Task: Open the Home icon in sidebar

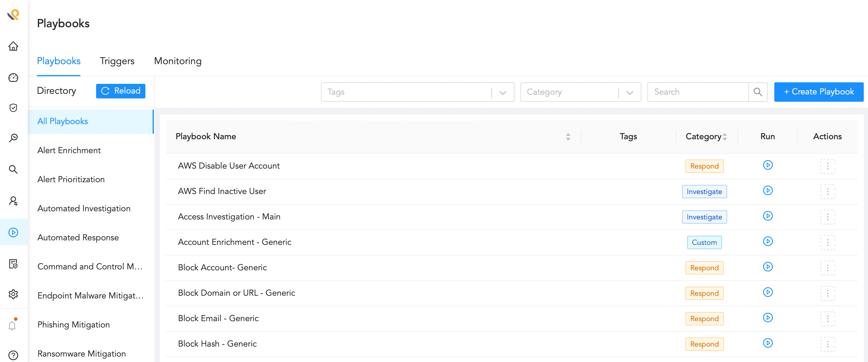Action: pos(13,46)
